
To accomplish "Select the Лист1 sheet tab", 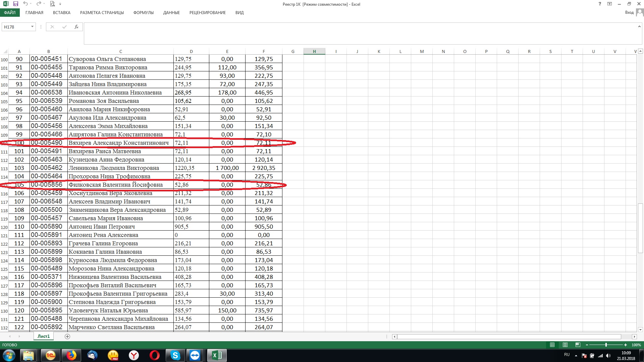I will point(44,337).
